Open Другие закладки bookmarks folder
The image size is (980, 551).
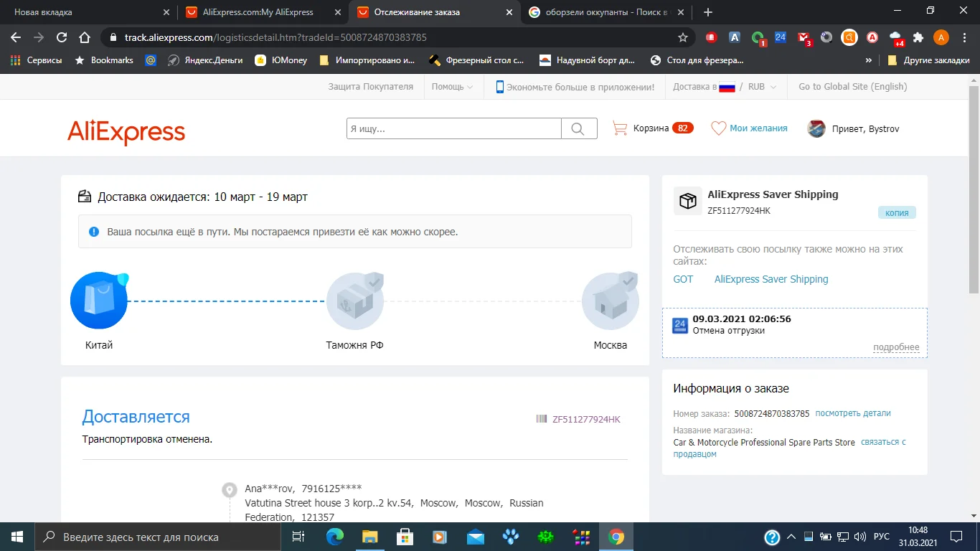click(928, 60)
